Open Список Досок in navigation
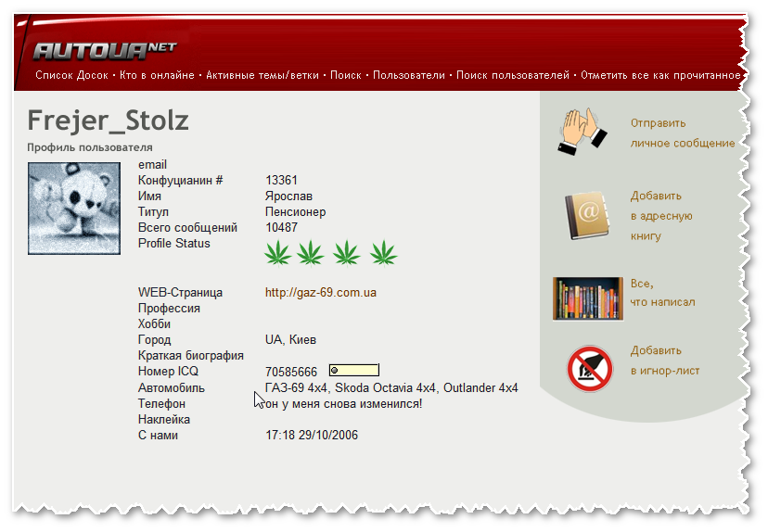The width and height of the screenshot is (768, 532). tap(72, 75)
